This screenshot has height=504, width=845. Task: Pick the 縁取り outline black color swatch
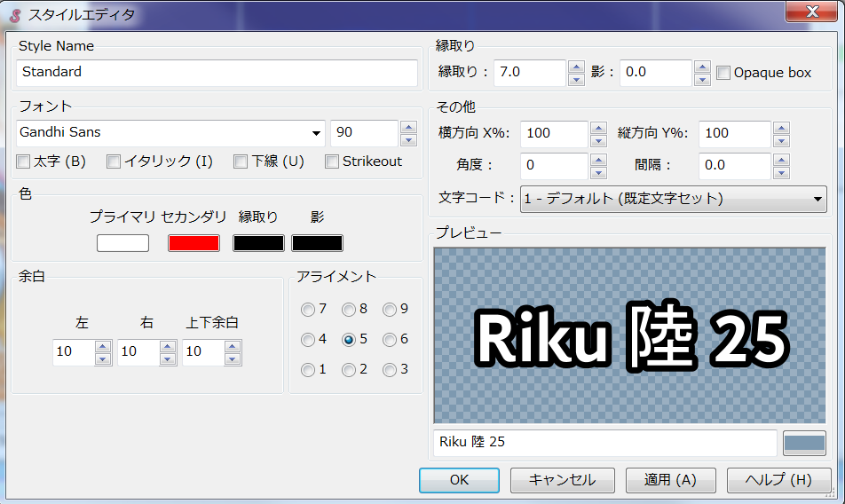(x=258, y=243)
